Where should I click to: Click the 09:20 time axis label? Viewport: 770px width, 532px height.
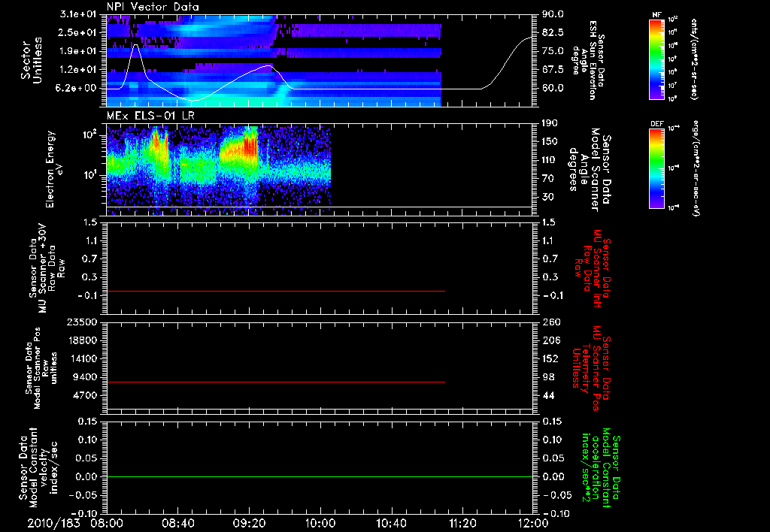pos(249,523)
